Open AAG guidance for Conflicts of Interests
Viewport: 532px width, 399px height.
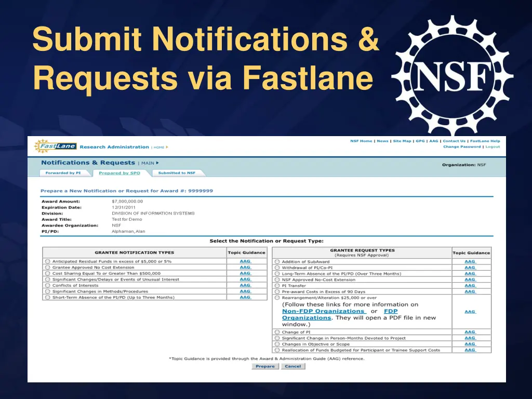coord(245,285)
